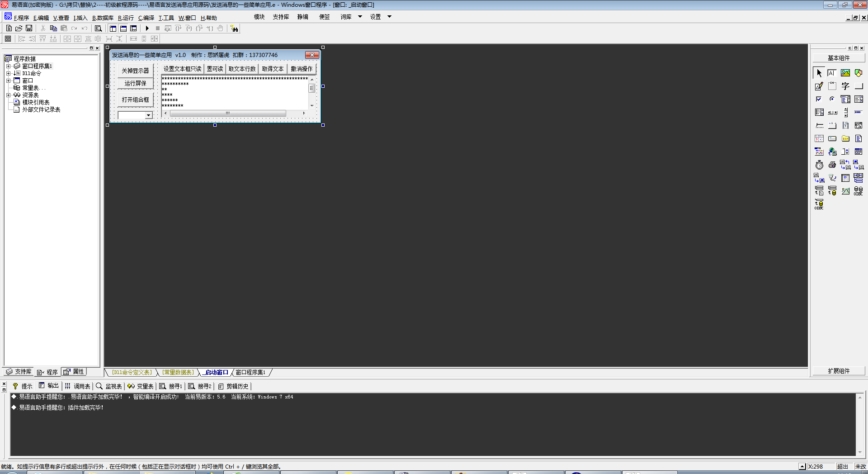
Task: Pick the picture box component
Action: pyautogui.click(x=845, y=73)
